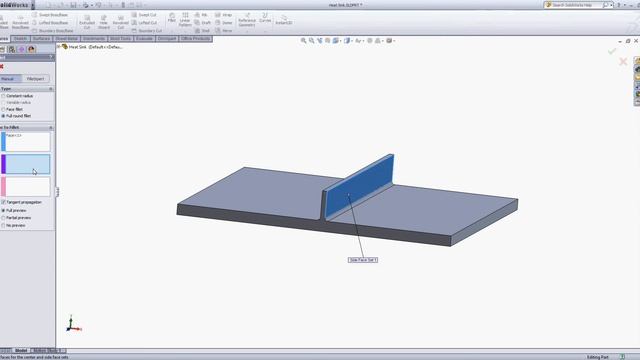Click the blue highlighted fin face on model

[361, 186]
